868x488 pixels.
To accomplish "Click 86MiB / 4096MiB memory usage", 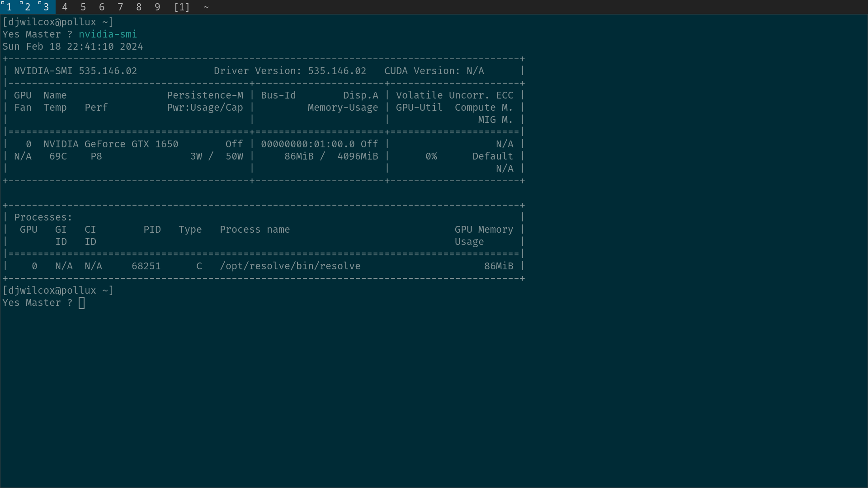I will [x=331, y=156].
